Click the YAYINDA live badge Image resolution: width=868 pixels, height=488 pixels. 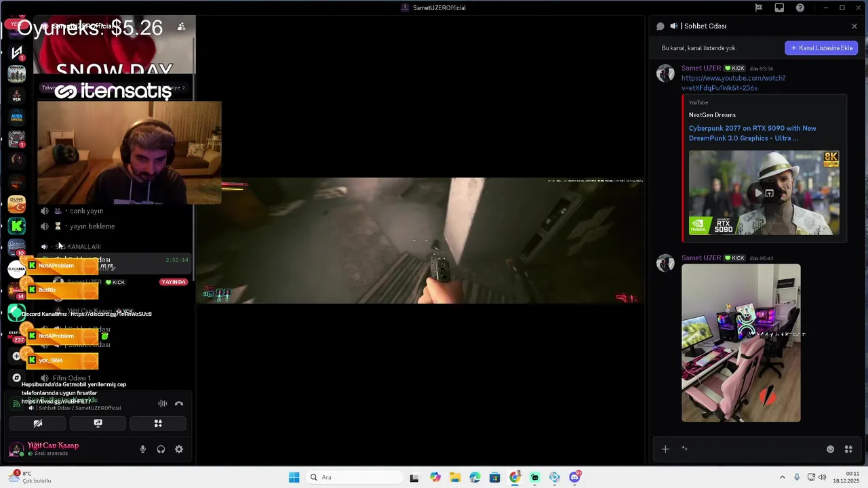(174, 282)
